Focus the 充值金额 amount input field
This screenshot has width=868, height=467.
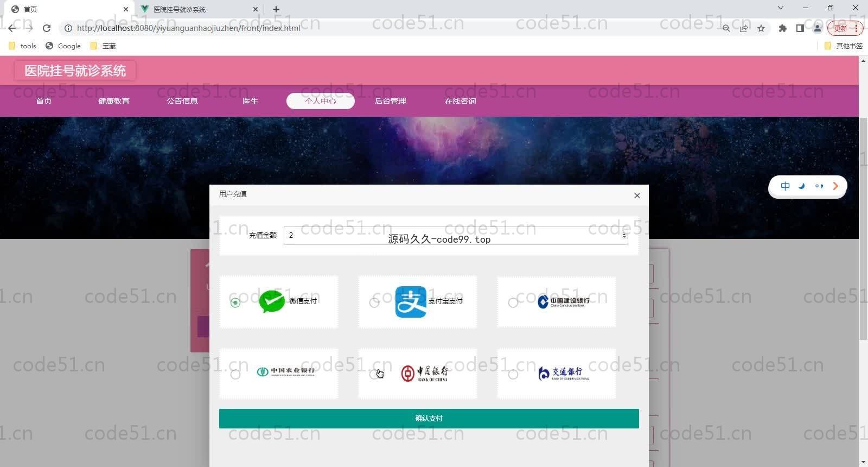coord(456,235)
